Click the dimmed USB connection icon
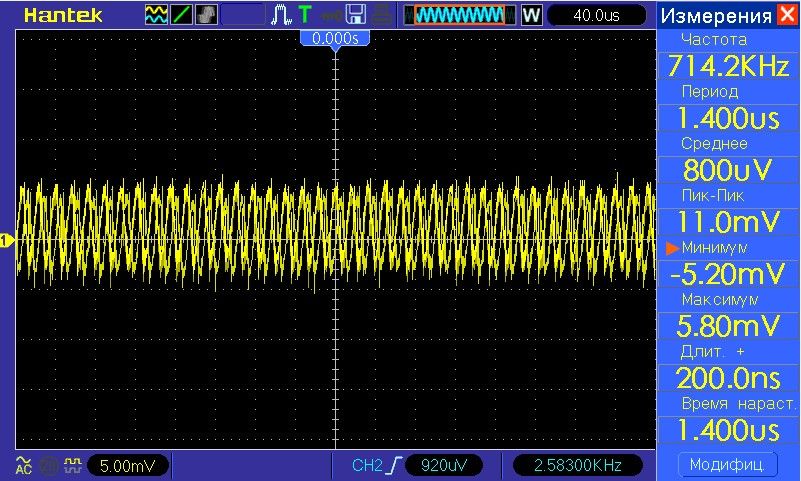 point(332,16)
